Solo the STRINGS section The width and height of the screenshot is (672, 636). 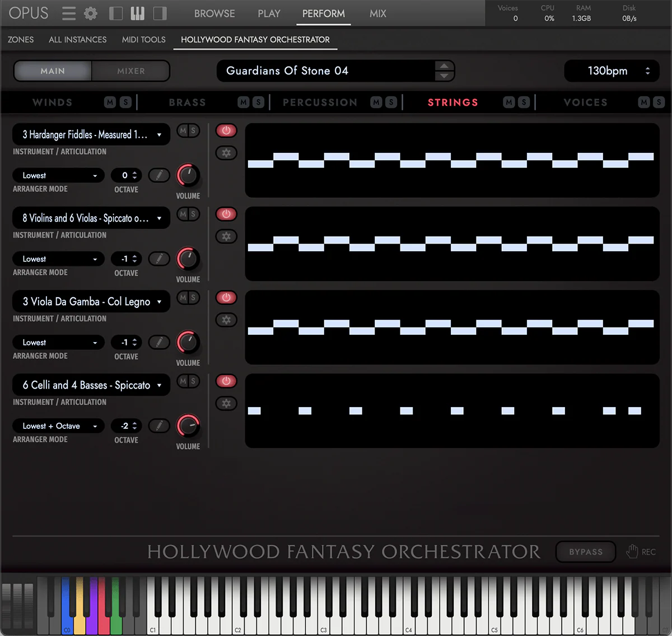pyautogui.click(x=524, y=102)
